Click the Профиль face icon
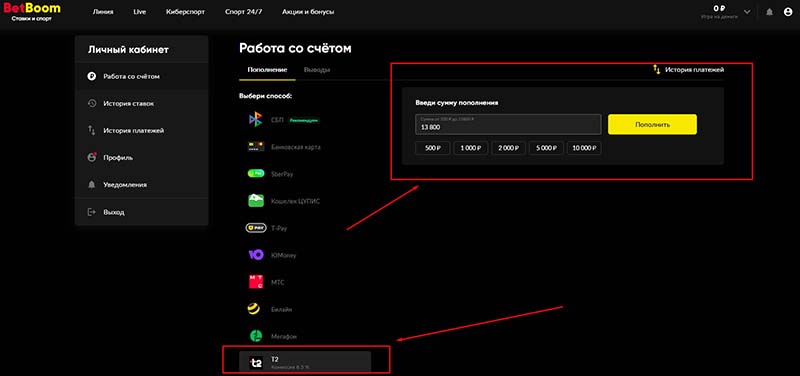800x376 pixels. pos(92,158)
